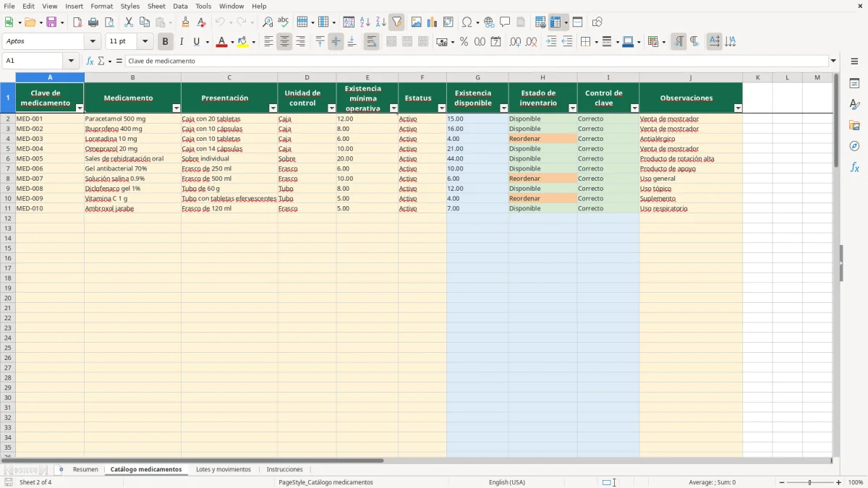The image size is (868, 488).
Task: Open Medicamento column filter dropdown
Action: pyautogui.click(x=176, y=108)
